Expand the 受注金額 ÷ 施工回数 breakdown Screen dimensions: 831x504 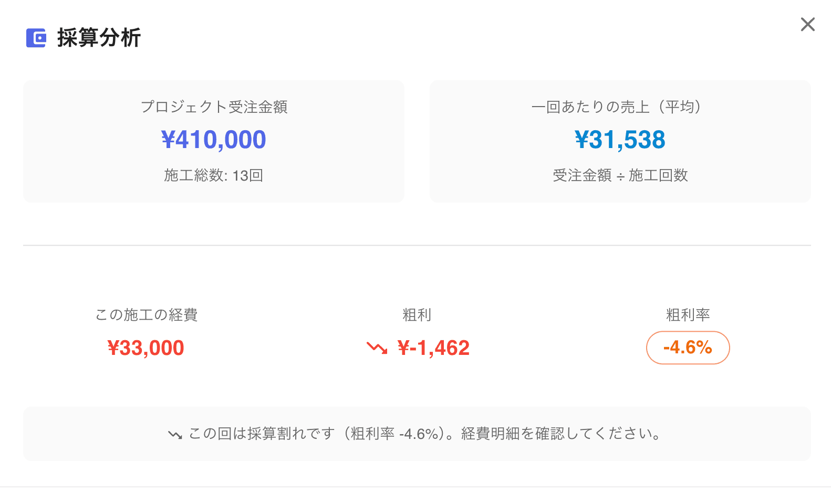pyautogui.click(x=620, y=175)
